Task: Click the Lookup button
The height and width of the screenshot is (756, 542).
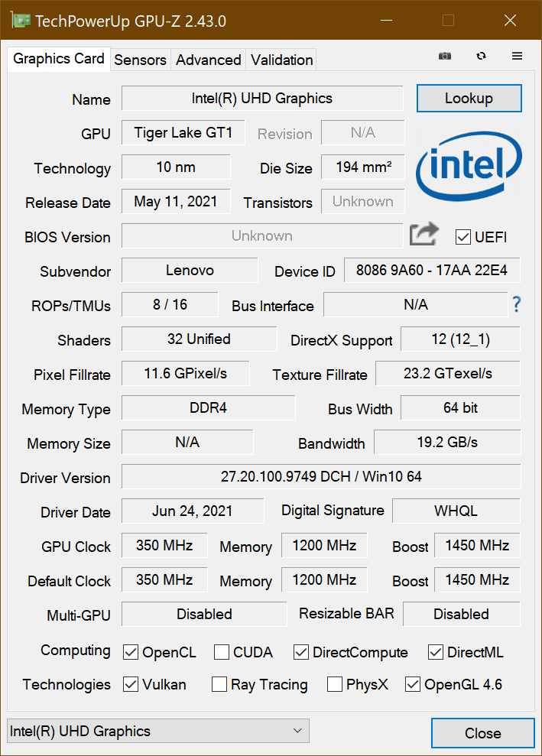Action: pos(469,99)
